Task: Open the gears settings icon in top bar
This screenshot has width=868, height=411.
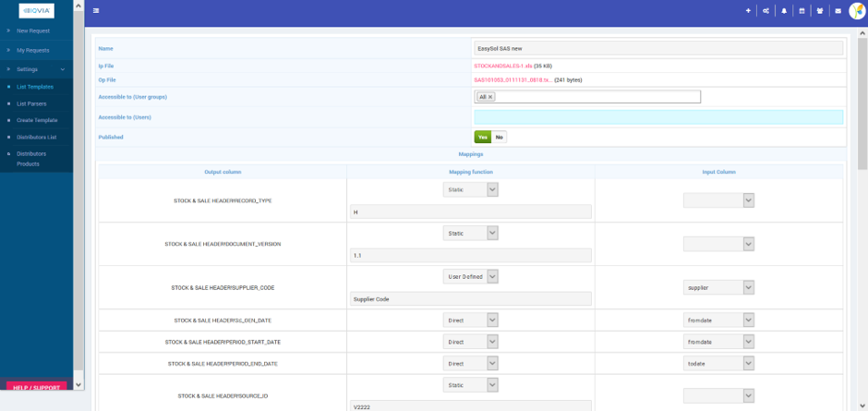Action: [x=766, y=10]
